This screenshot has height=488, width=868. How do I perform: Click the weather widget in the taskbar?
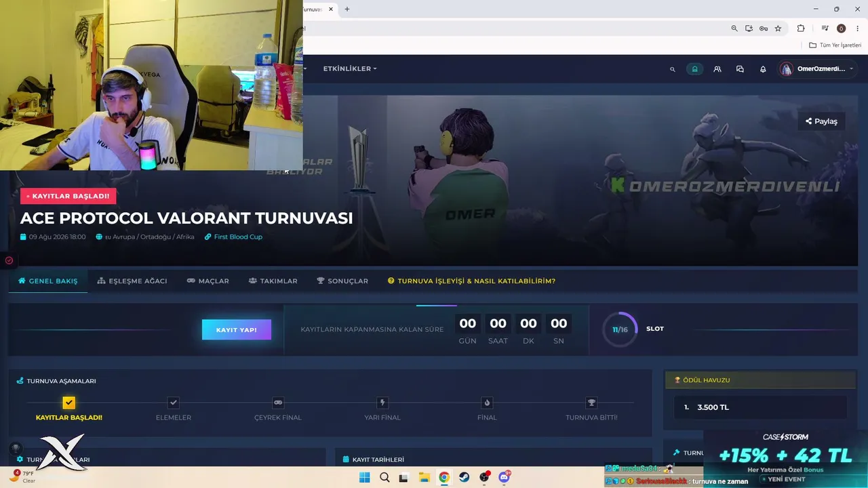click(x=23, y=476)
